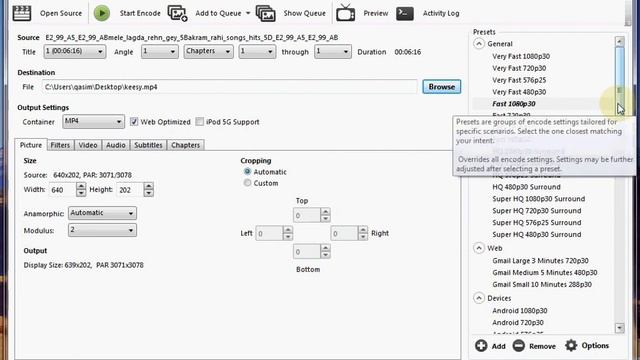Click the Browse button
640x360 pixels.
[x=442, y=87]
